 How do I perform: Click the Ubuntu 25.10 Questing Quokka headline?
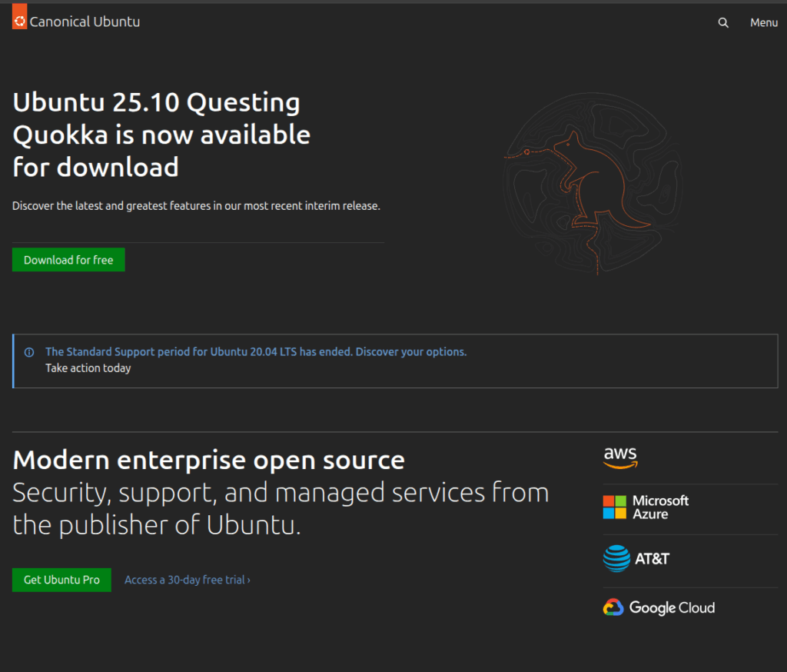[161, 135]
